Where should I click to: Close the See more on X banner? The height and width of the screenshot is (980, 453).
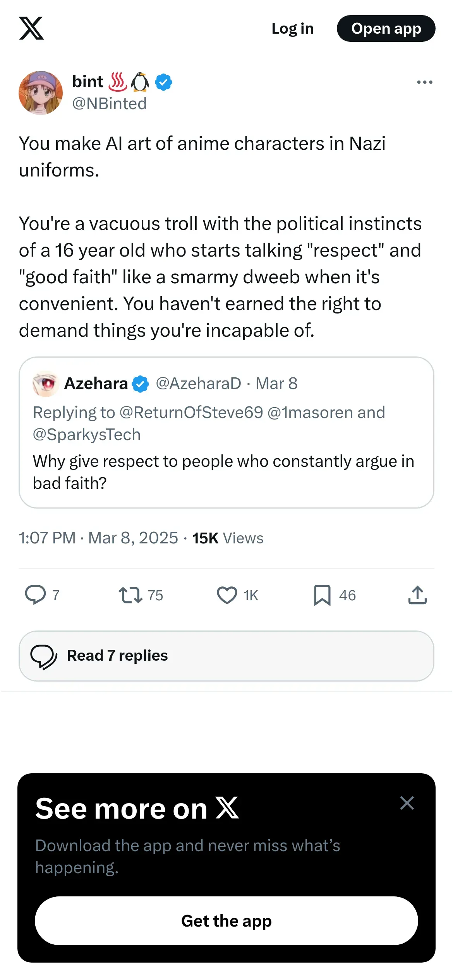[407, 803]
